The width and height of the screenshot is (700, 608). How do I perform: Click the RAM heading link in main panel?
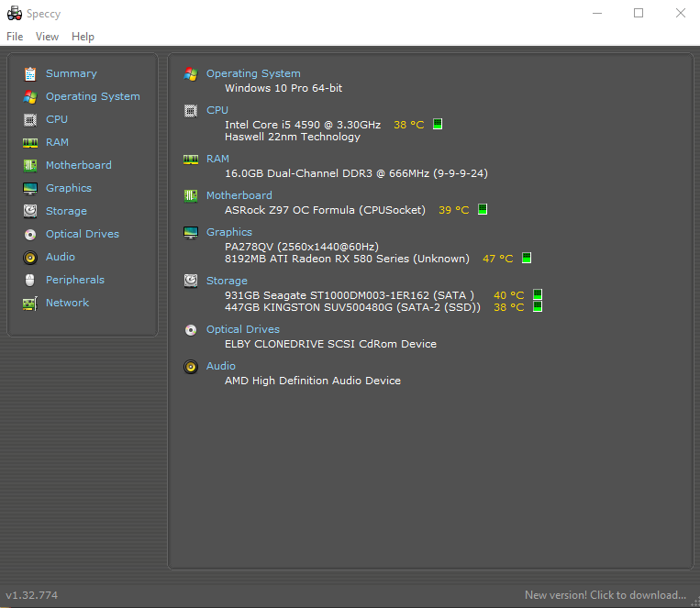(217, 159)
